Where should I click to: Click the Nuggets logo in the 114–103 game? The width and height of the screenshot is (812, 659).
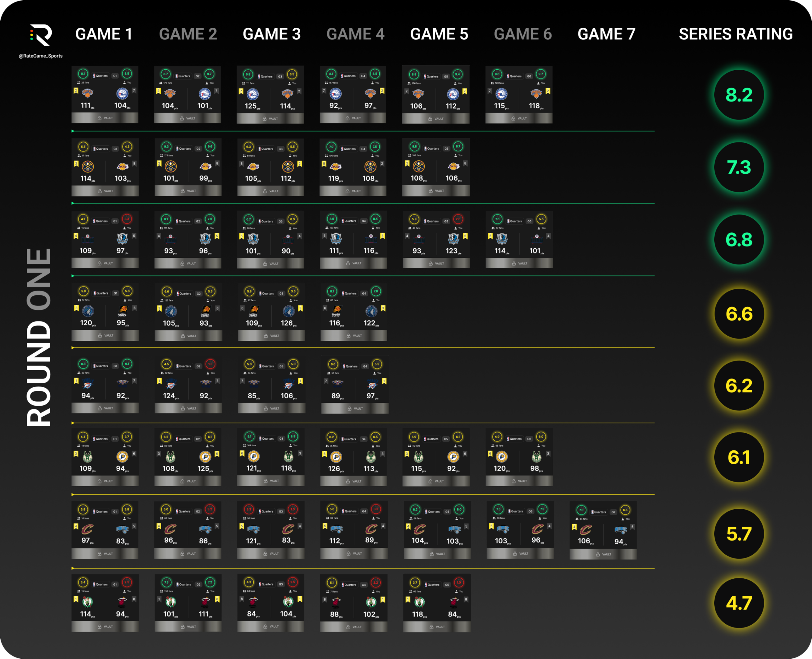88,166
